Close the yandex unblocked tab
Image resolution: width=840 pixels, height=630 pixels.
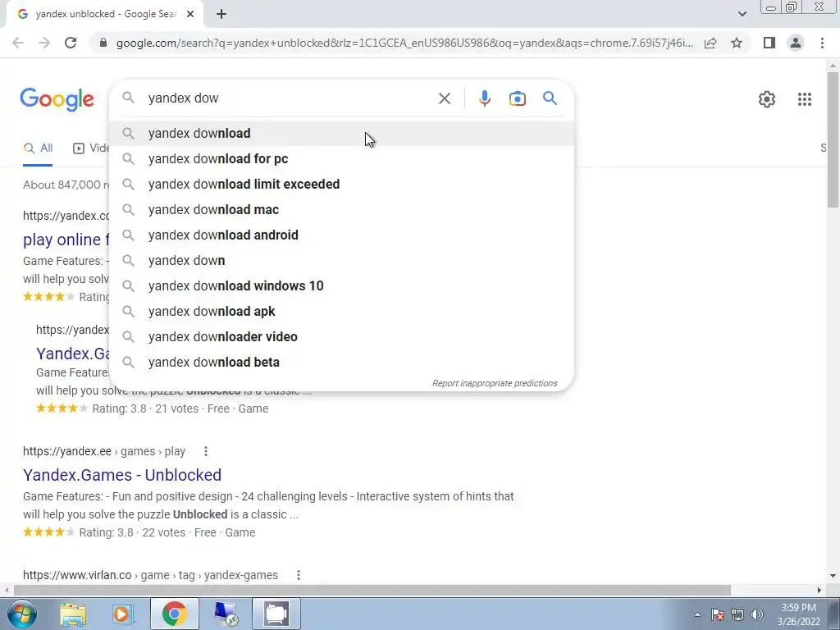pyautogui.click(x=190, y=14)
